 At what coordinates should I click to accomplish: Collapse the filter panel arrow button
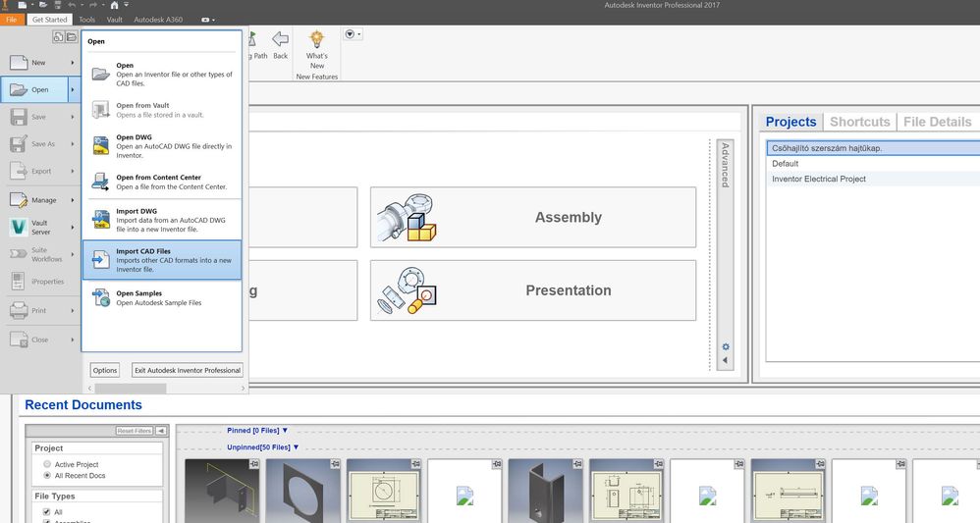coord(161,431)
